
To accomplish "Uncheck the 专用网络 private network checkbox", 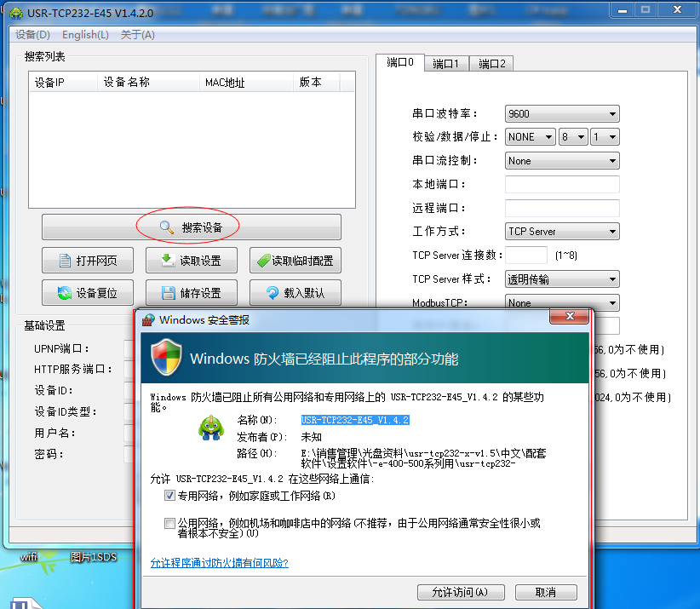I will tap(169, 496).
